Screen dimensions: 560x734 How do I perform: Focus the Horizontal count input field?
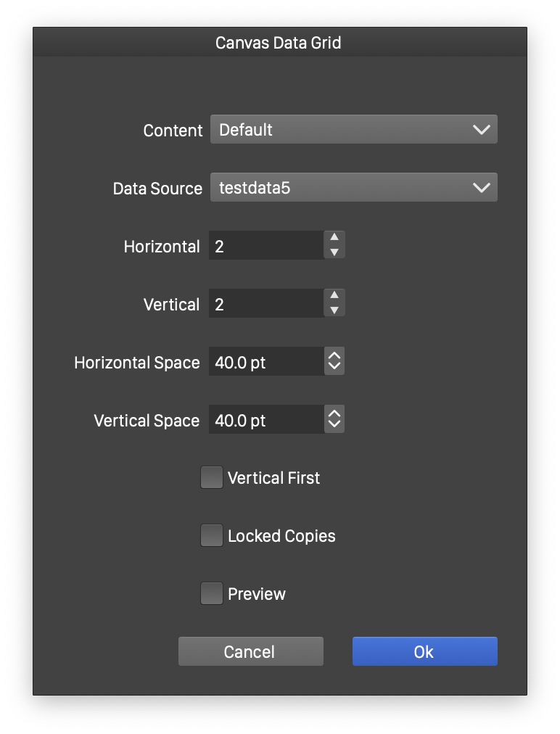click(x=265, y=246)
